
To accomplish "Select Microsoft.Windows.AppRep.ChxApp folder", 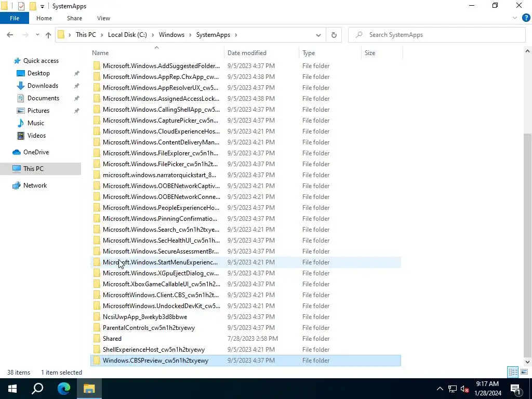I will 161,77.
